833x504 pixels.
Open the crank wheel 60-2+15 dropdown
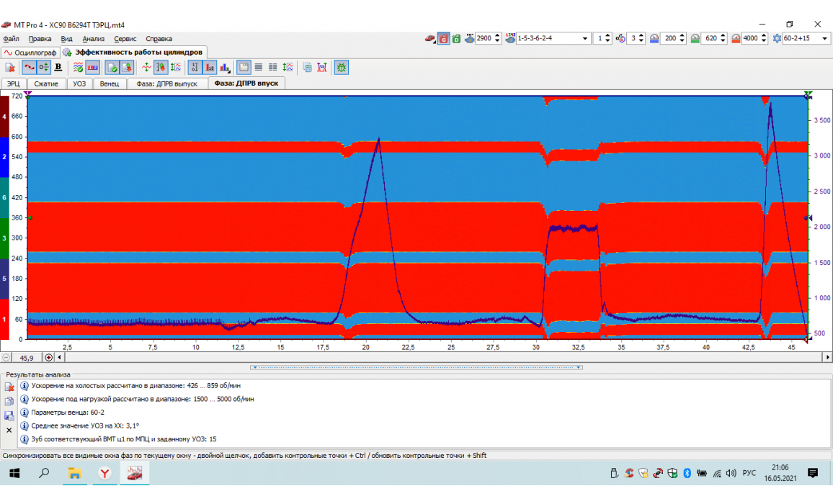[x=824, y=38]
